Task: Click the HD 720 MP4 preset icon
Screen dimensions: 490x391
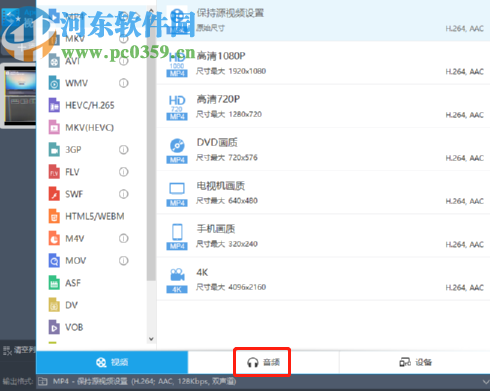Action: tap(177, 107)
